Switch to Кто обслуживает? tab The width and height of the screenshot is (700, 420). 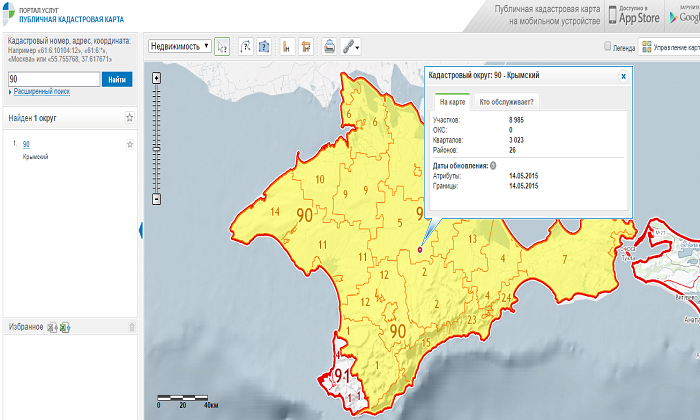(x=506, y=102)
